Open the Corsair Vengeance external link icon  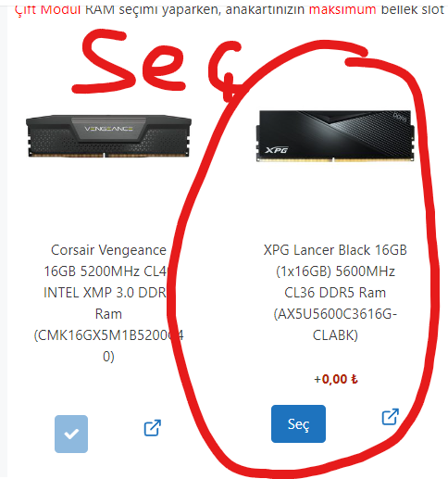coord(153,428)
